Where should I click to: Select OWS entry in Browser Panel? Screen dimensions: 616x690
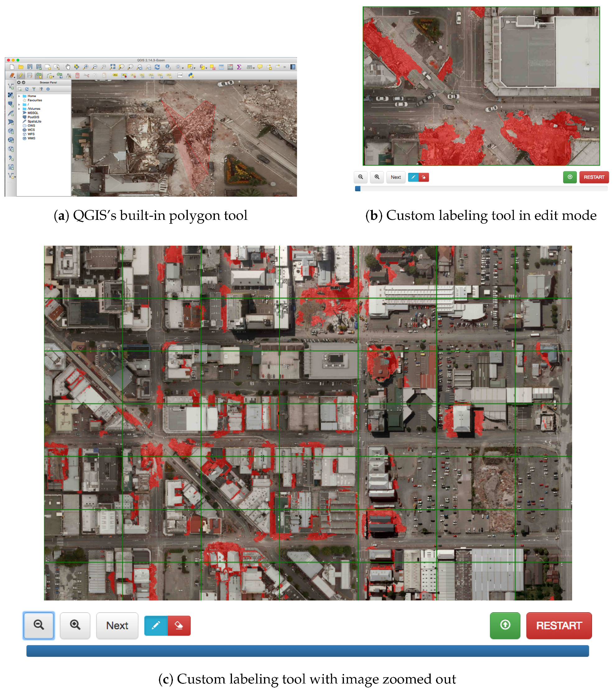coord(31,126)
